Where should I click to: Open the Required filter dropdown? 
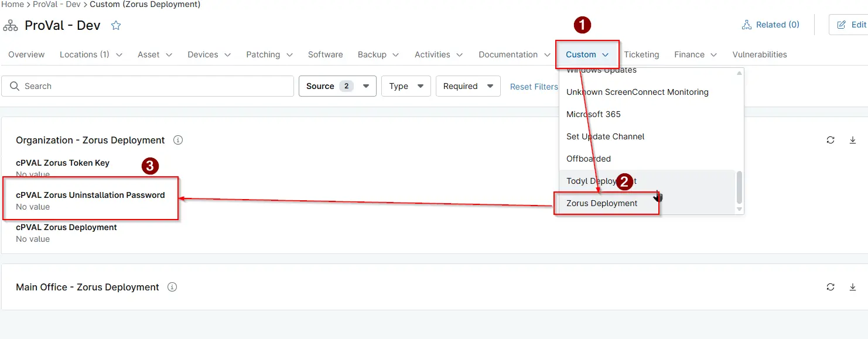pos(468,86)
